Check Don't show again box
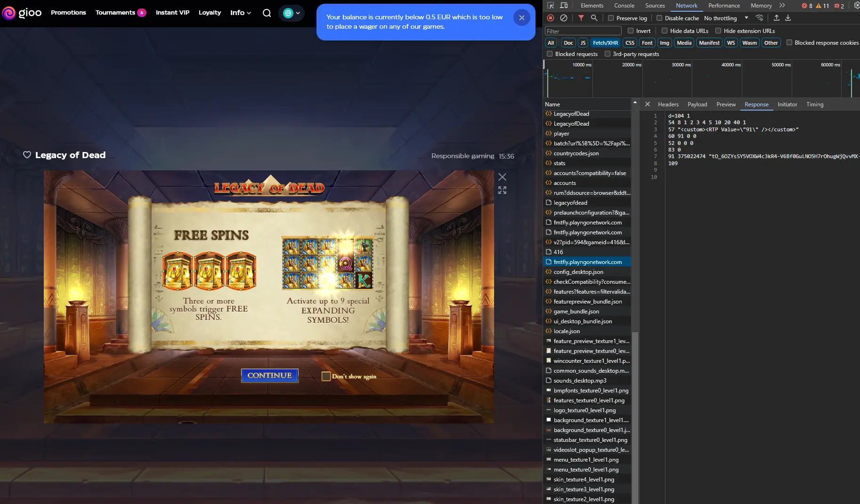The height and width of the screenshot is (504, 860). [326, 376]
